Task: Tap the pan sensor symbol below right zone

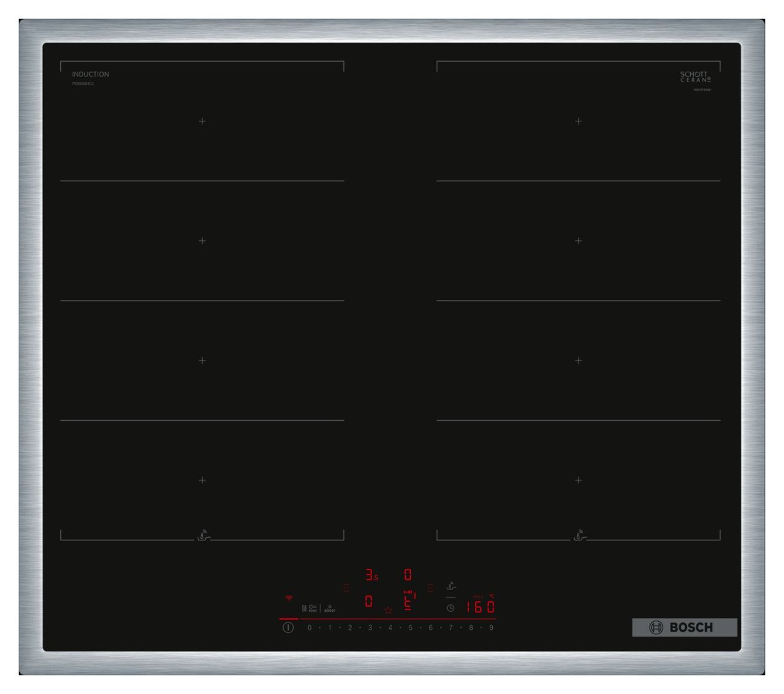Action: tap(579, 535)
